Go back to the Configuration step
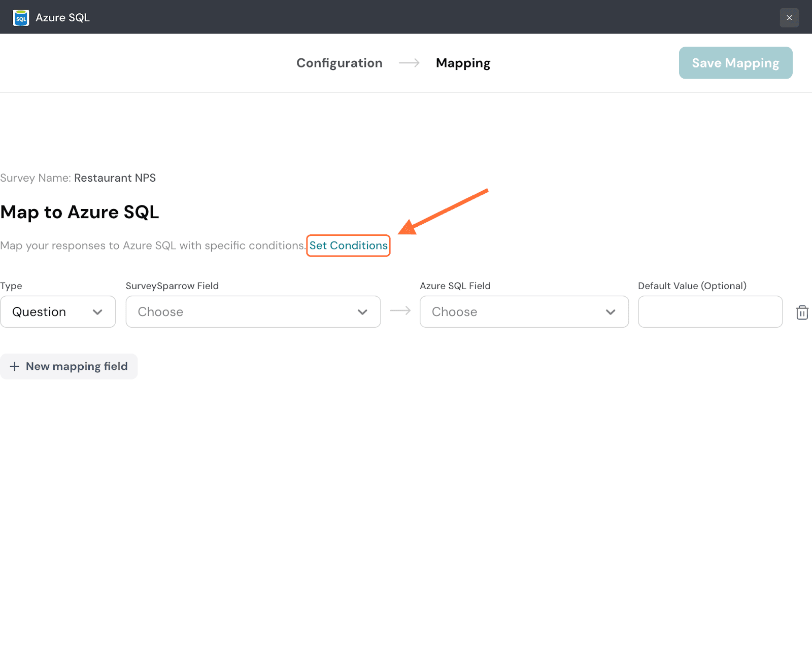This screenshot has width=812, height=662. [339, 63]
